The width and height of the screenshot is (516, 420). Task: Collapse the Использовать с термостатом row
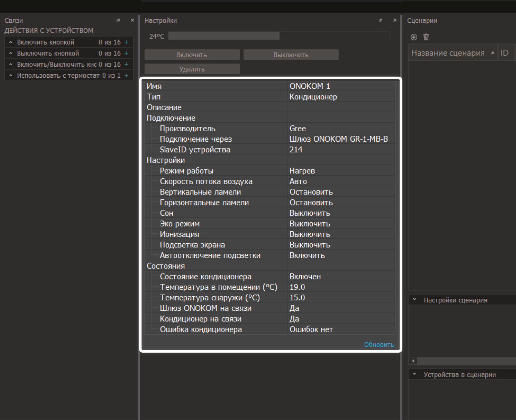click(11, 75)
